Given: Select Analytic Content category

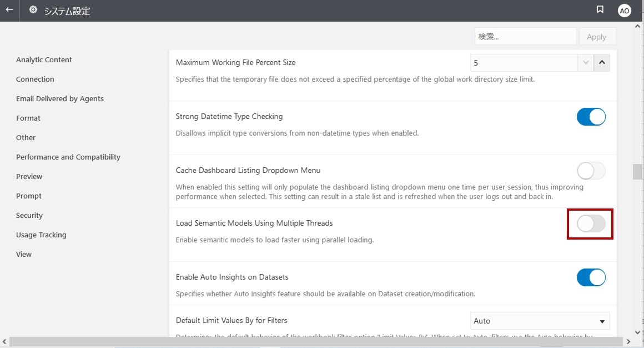Looking at the screenshot, I should tap(44, 60).
